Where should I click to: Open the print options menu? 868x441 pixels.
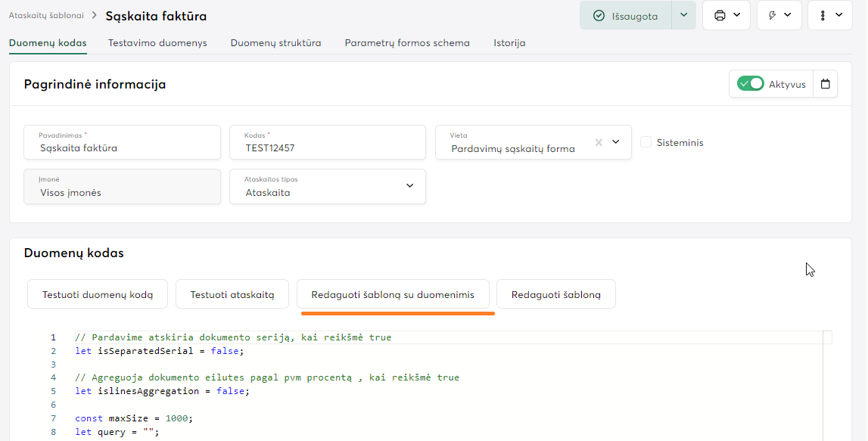pos(726,15)
